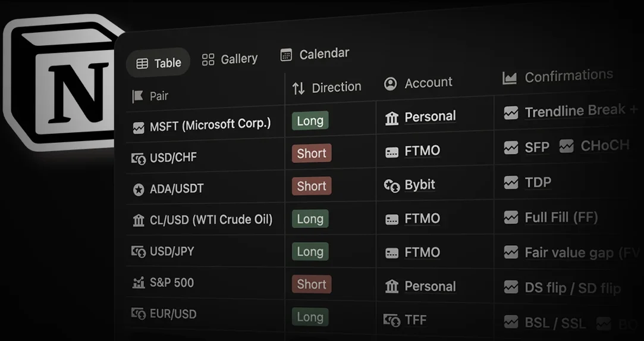Click the currency icon next to EUR/USD
Image resolution: width=644 pixels, height=341 pixels.
[139, 314]
